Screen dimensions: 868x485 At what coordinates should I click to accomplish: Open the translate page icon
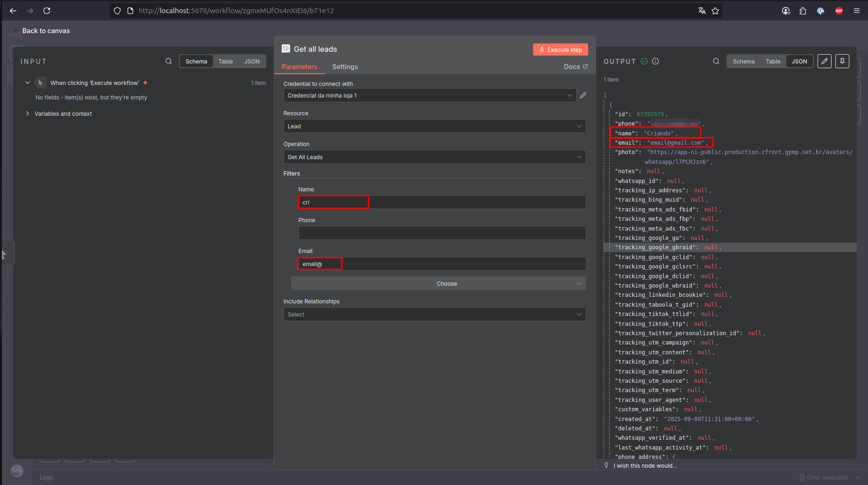(702, 11)
